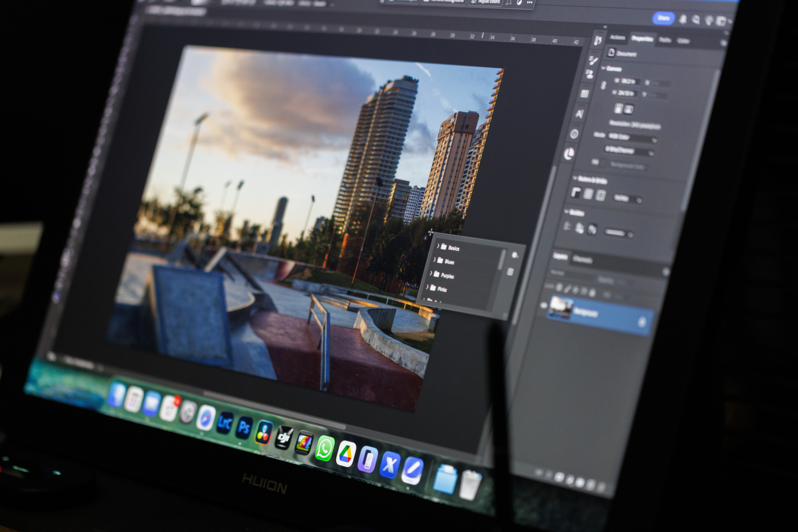Switch to the Channels tab
The image size is (798, 532).
coord(582,260)
